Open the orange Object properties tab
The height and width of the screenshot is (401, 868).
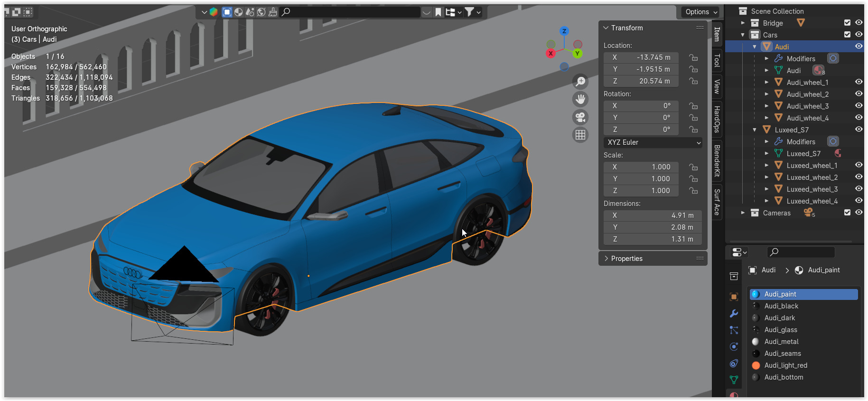pos(734,297)
